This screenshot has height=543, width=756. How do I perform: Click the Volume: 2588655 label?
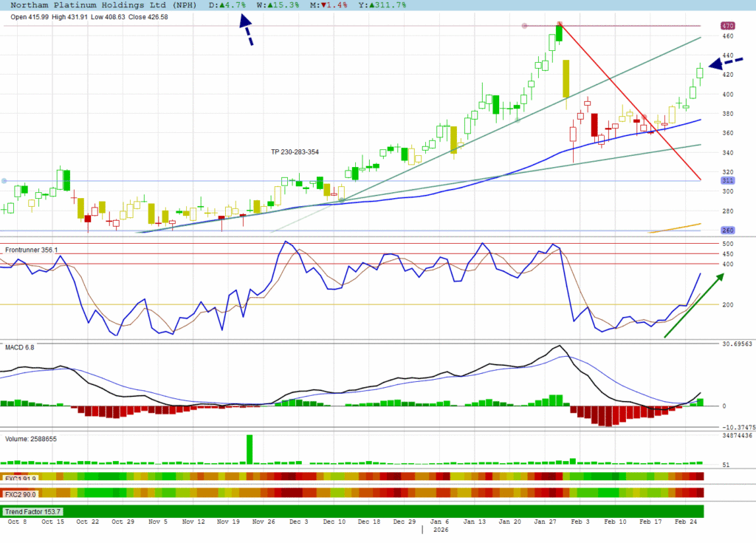click(x=31, y=439)
